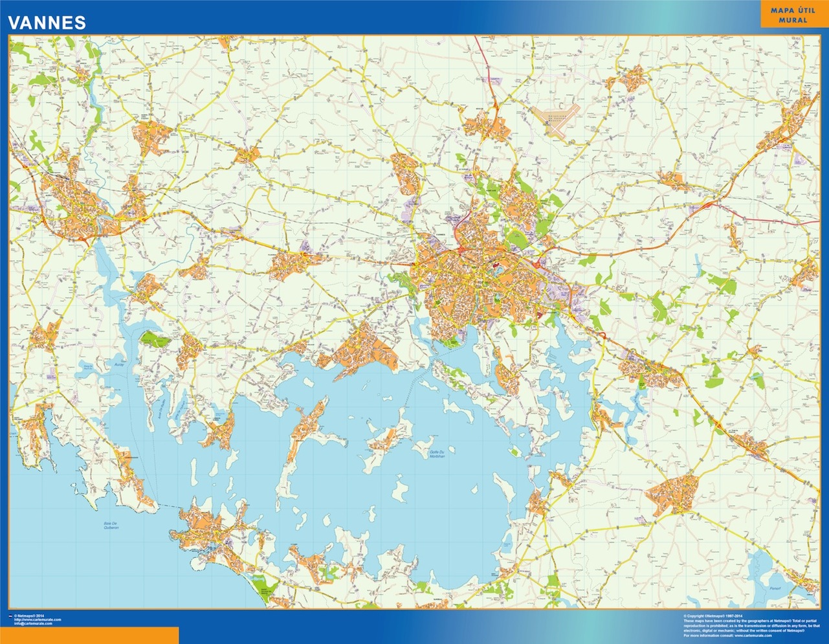Click the MAPA ÚTIL MURAL orange badge
Screen dimensions: 829x644
pyautogui.click(x=793, y=15)
